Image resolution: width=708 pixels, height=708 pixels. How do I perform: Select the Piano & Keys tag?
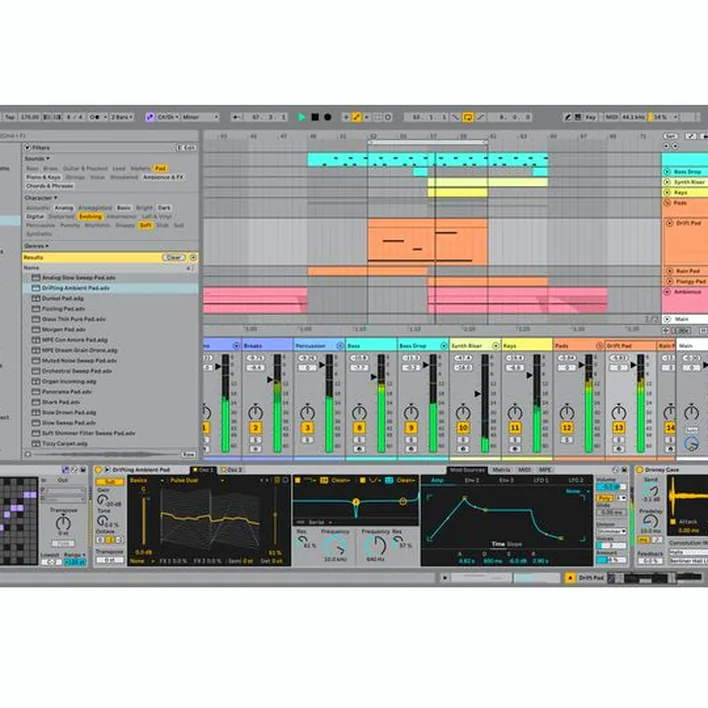point(43,177)
